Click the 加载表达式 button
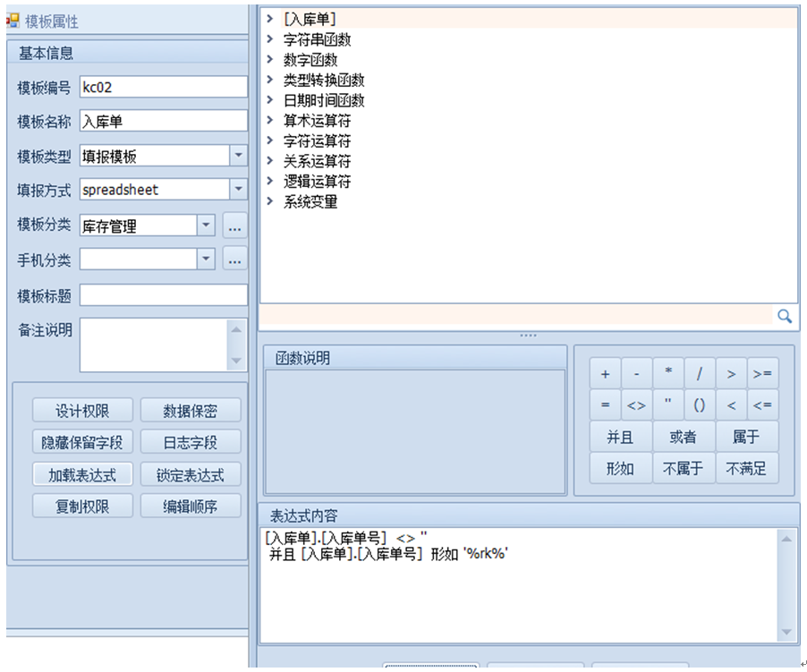Screen dimensions: 807x672 (x=82, y=474)
